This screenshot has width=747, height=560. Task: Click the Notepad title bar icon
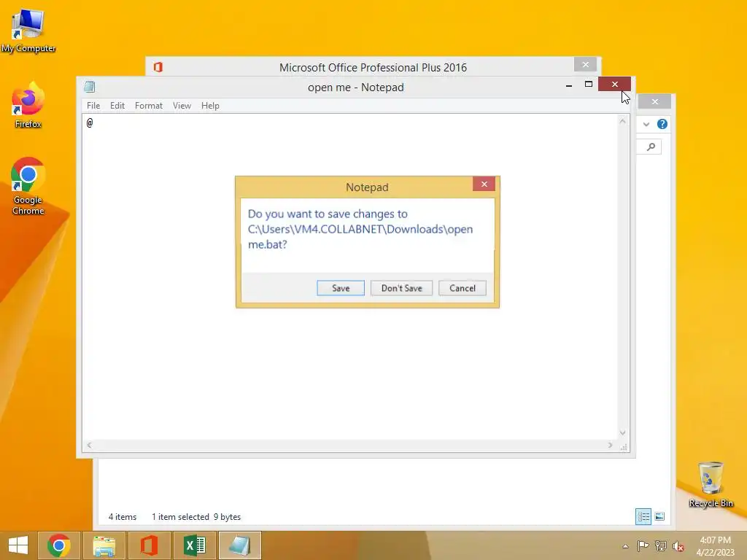[x=90, y=87]
